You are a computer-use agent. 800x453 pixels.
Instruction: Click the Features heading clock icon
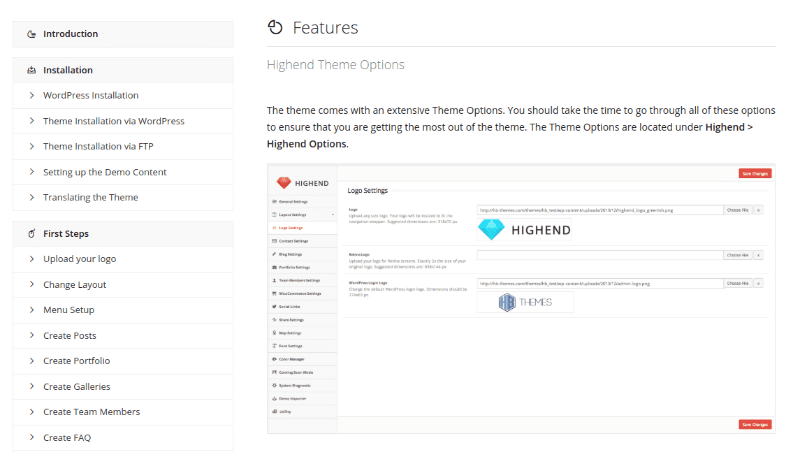pos(275,27)
